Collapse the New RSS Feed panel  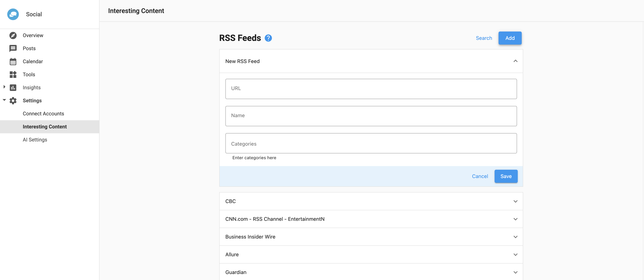(x=515, y=61)
